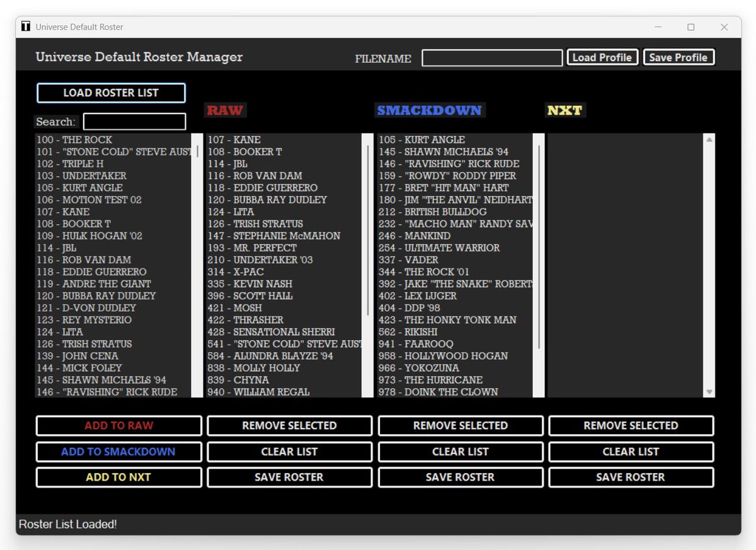Click the SMACKDOWN list scrollbar thumb
This screenshot has width=756, height=550.
click(539, 247)
